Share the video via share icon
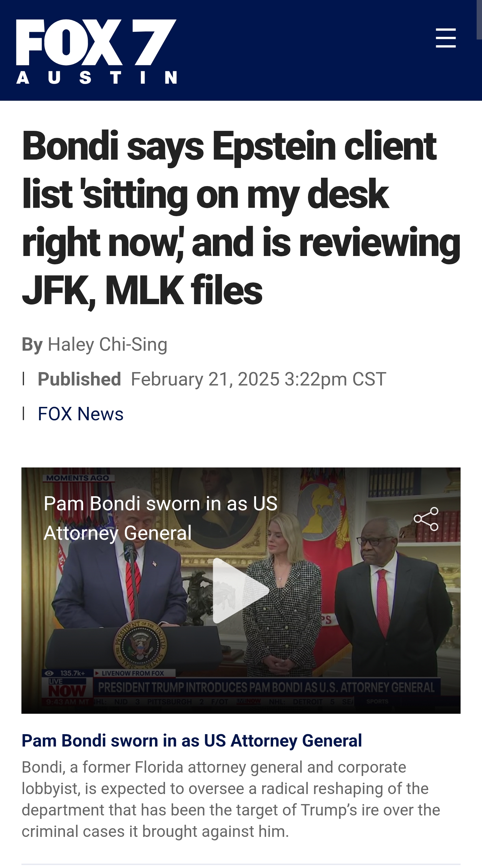 point(426,519)
